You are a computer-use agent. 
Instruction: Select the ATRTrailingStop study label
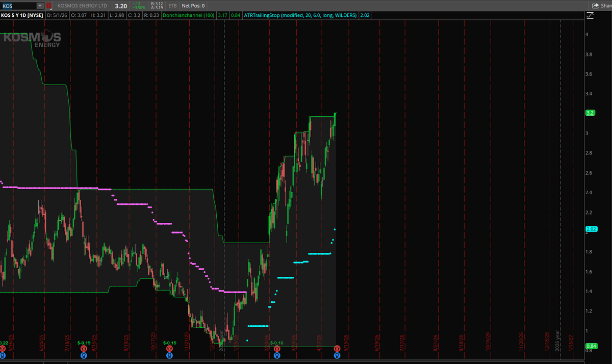point(300,15)
